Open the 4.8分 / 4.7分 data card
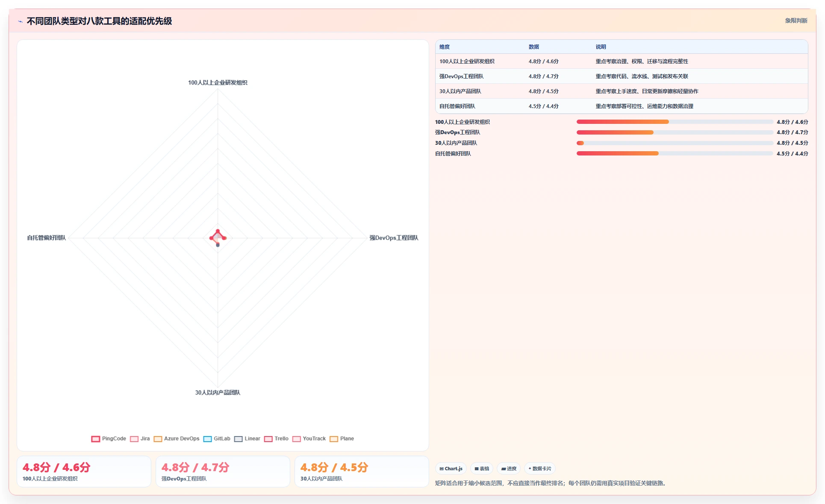The image size is (825, 504). (x=223, y=472)
